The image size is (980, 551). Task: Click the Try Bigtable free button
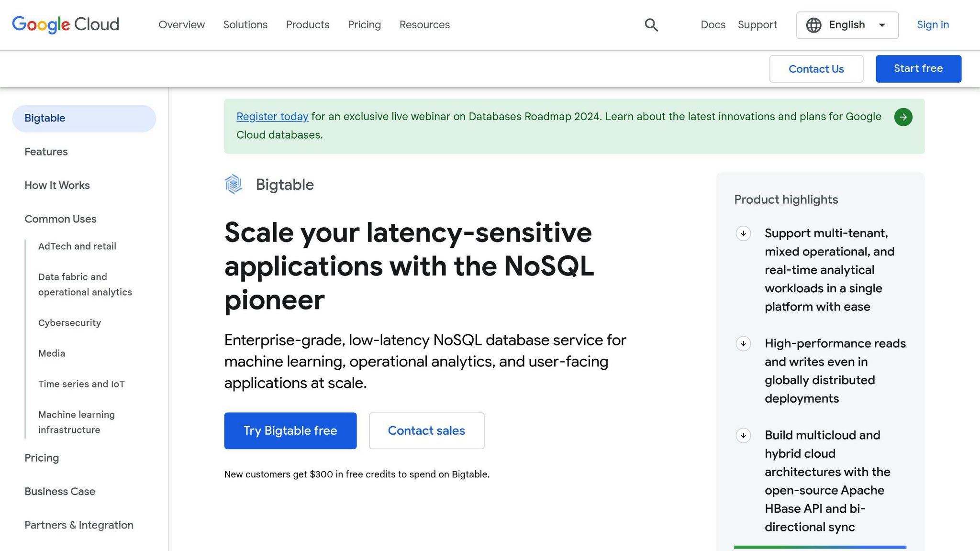[290, 430]
